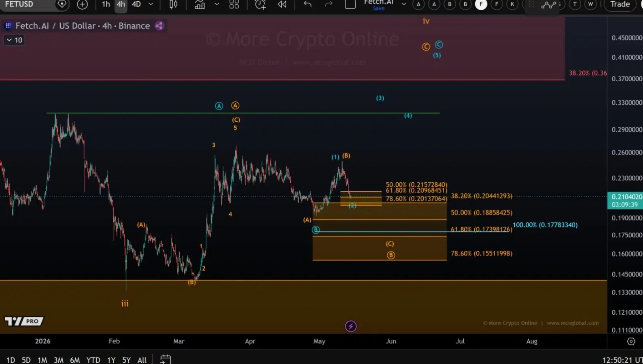Screen dimensions: 643x364
Task: Click the 78.60% (0.15511998) Fibonacci label
Action: tap(482, 253)
